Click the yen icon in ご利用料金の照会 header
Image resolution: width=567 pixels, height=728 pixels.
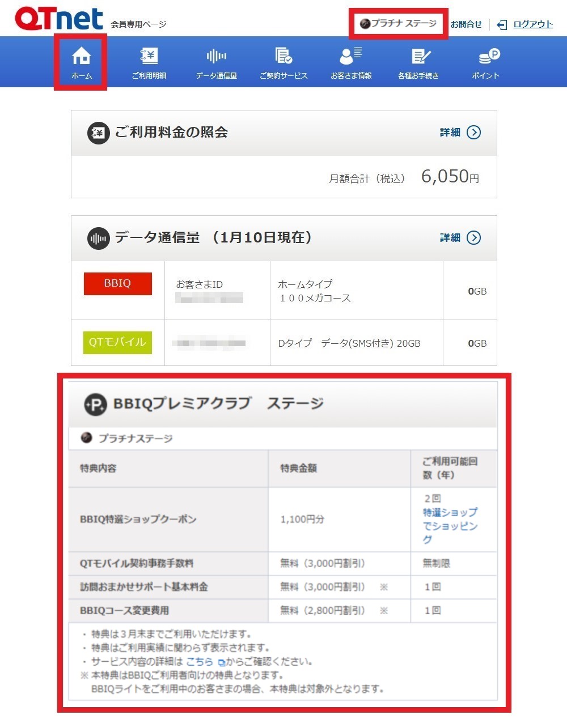98,133
